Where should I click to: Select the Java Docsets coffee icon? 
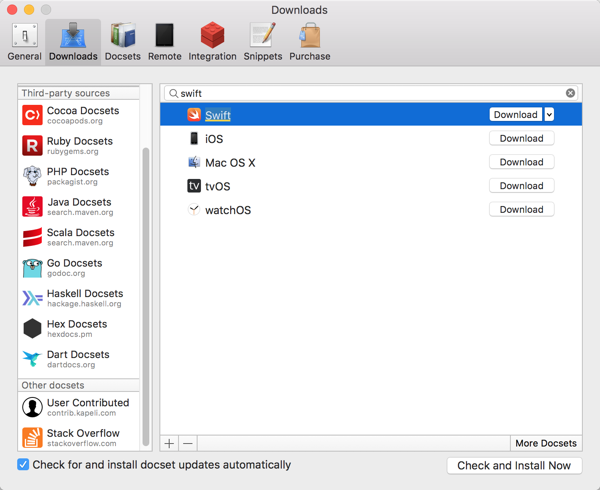click(32, 207)
